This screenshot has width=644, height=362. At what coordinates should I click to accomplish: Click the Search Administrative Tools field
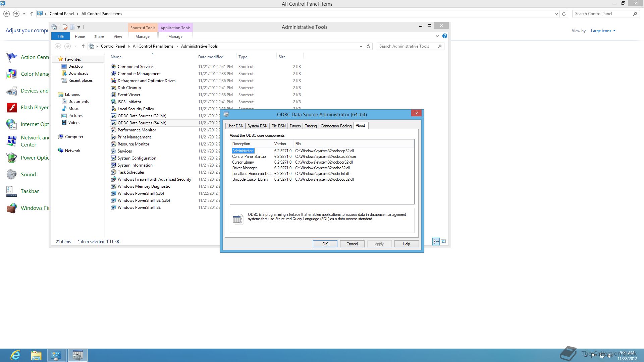411,46
